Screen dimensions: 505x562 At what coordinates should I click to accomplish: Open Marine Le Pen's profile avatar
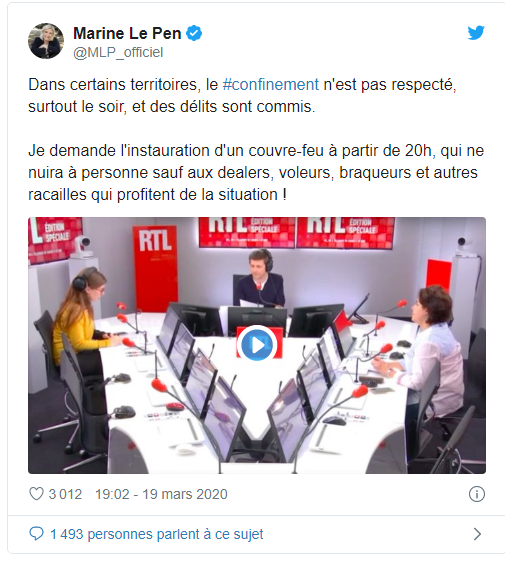pyautogui.click(x=46, y=41)
